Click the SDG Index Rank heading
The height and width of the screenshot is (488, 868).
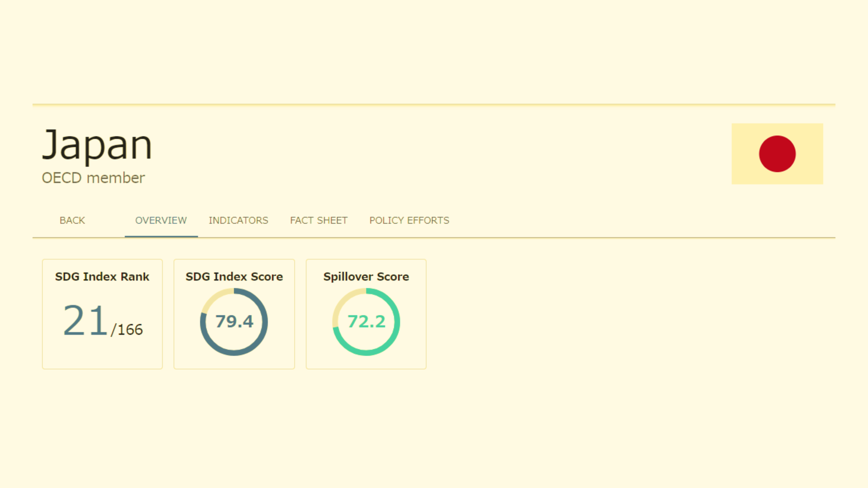[102, 277]
